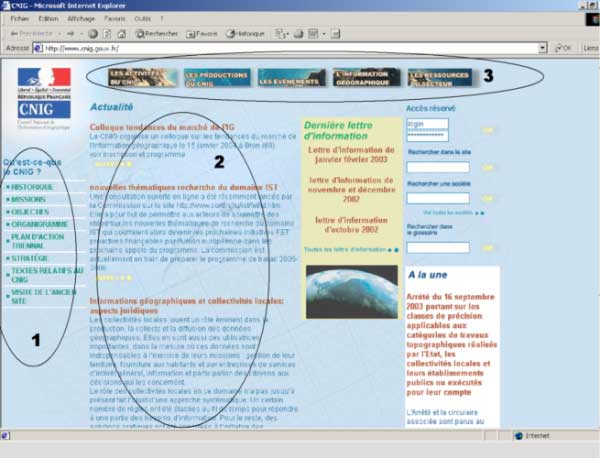Open the Missions sidebar link

tap(28, 199)
